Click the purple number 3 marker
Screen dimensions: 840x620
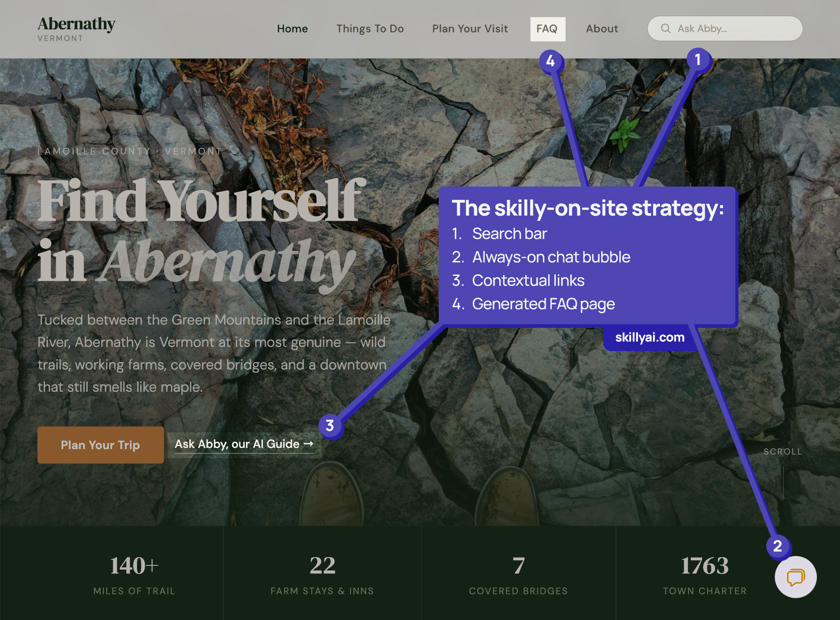coord(330,425)
